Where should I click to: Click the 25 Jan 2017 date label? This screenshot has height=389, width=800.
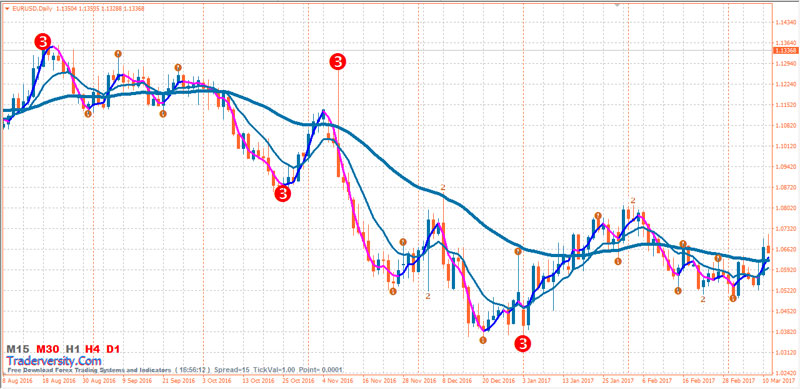(x=619, y=380)
